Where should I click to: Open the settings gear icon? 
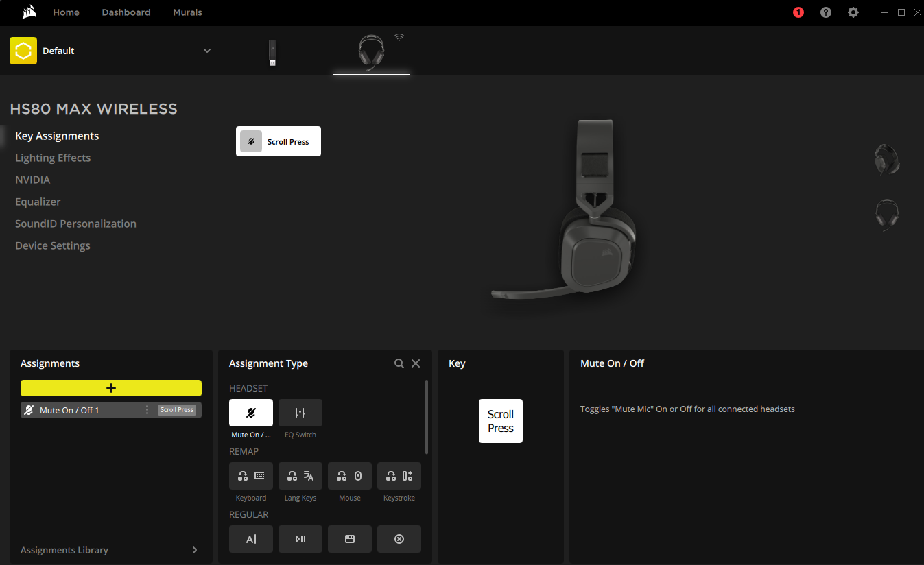(x=853, y=12)
